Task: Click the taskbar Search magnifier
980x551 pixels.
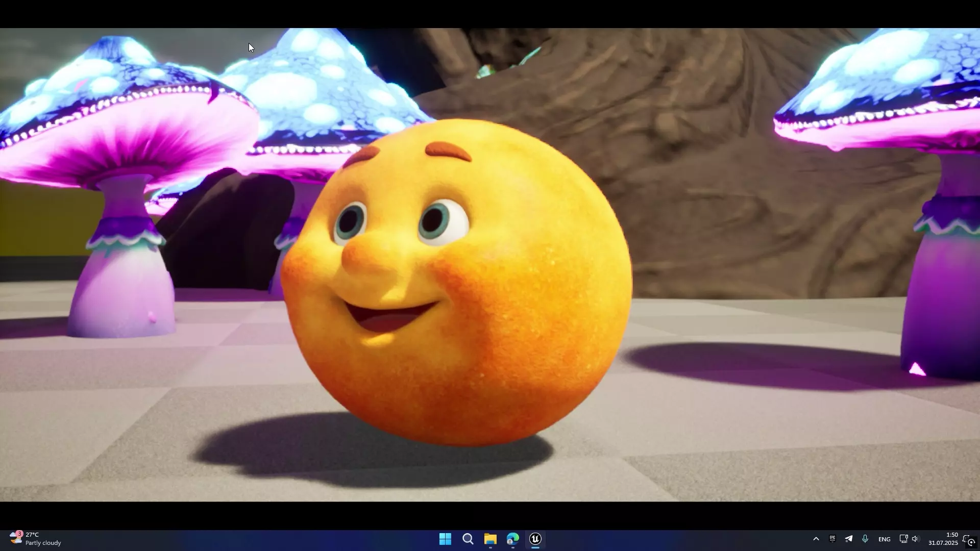Action: 468,539
